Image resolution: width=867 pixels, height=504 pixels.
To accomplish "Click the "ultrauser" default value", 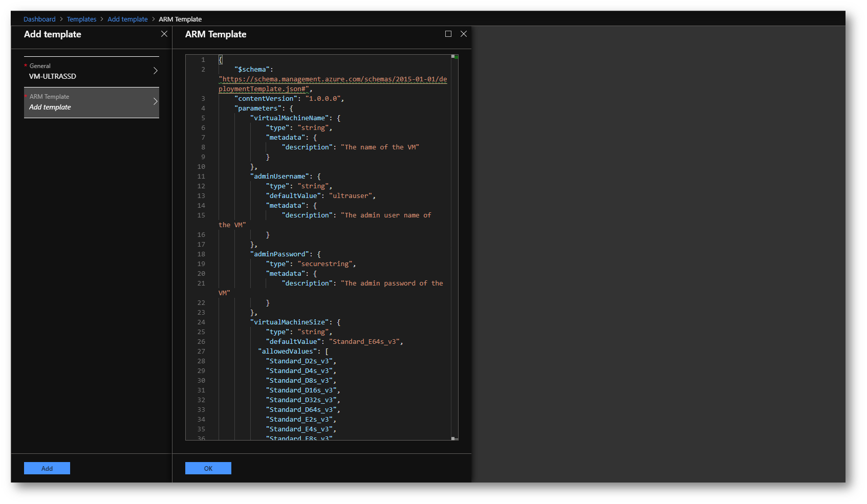I will (350, 196).
